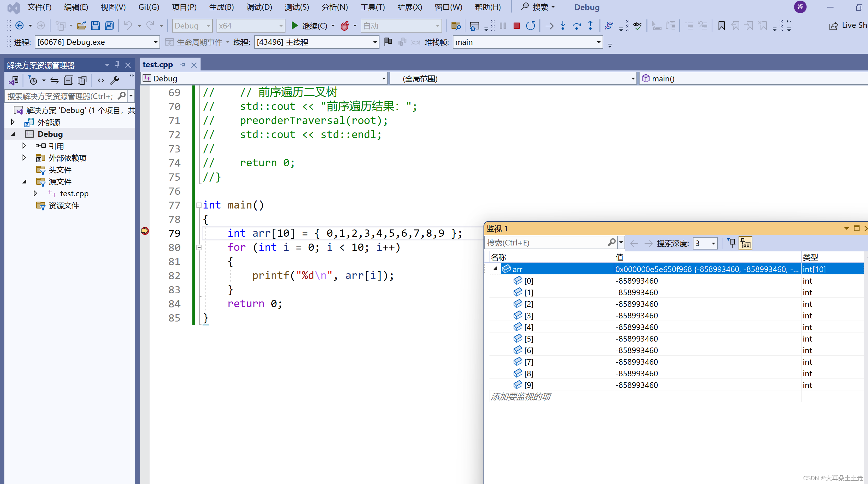Expand the test.cpp node in Solution Explorer
The image size is (868, 484).
(35, 193)
